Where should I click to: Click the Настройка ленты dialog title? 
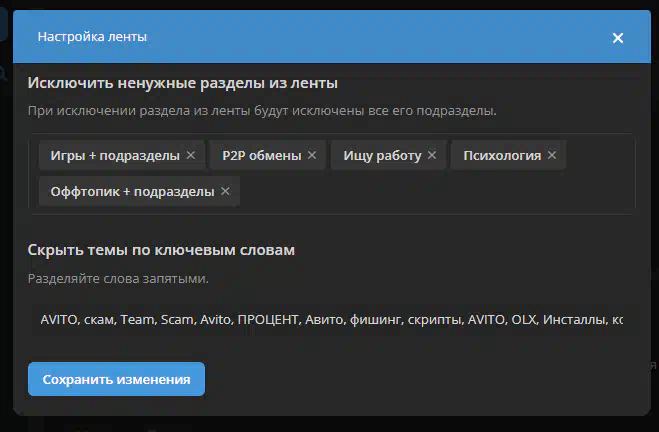[x=92, y=37]
